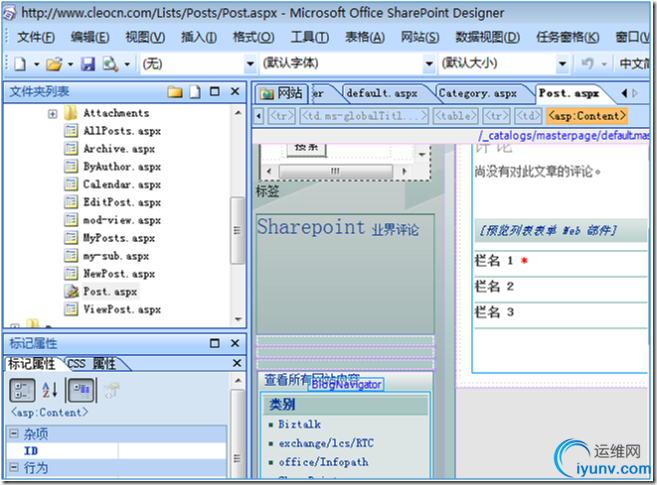Click the AllPosts.aspx file icon
The width and height of the screenshot is (657, 485).
(71, 131)
